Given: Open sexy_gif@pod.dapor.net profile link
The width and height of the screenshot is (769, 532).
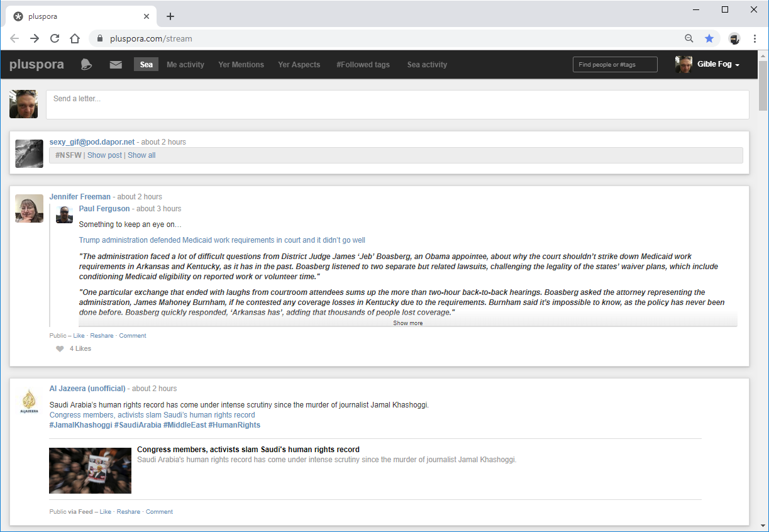Looking at the screenshot, I should (x=92, y=142).
